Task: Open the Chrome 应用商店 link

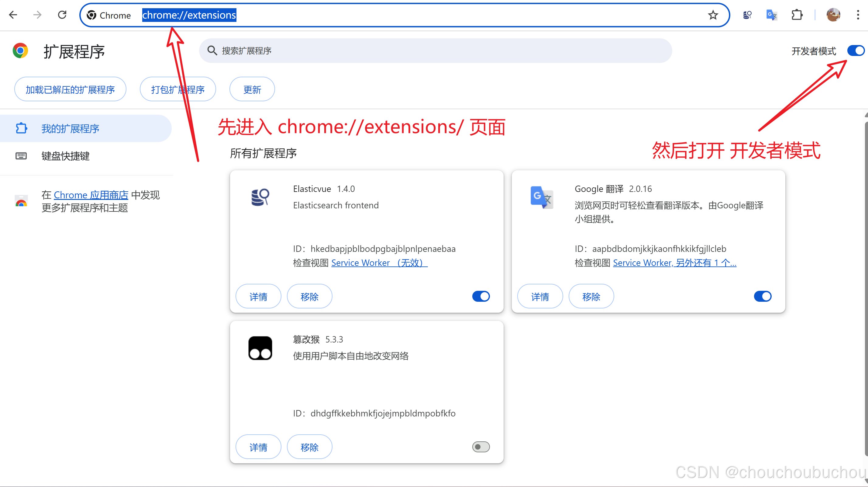Action: pyautogui.click(x=91, y=195)
